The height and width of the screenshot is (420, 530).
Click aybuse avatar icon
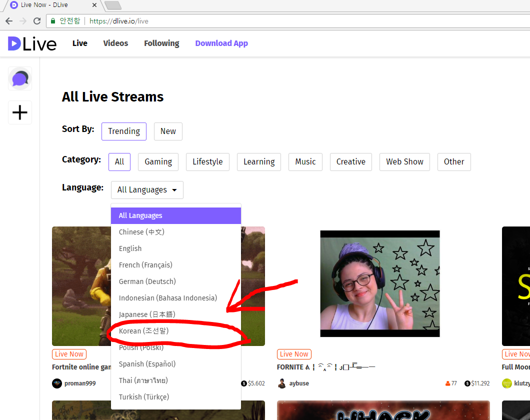pos(282,383)
